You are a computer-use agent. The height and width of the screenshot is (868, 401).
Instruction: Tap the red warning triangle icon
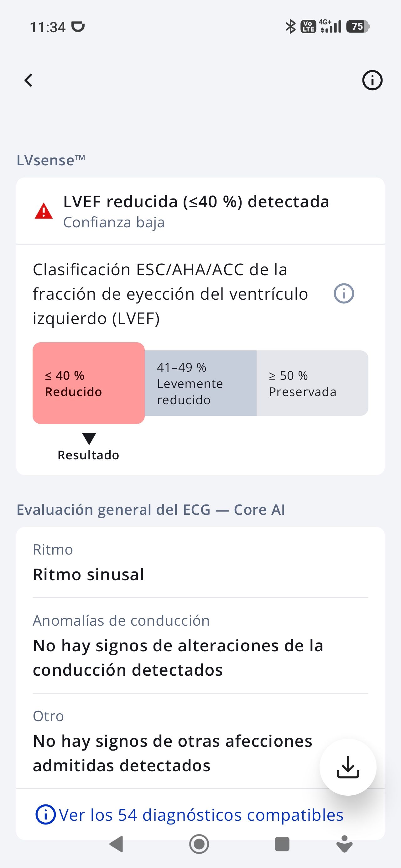44,211
